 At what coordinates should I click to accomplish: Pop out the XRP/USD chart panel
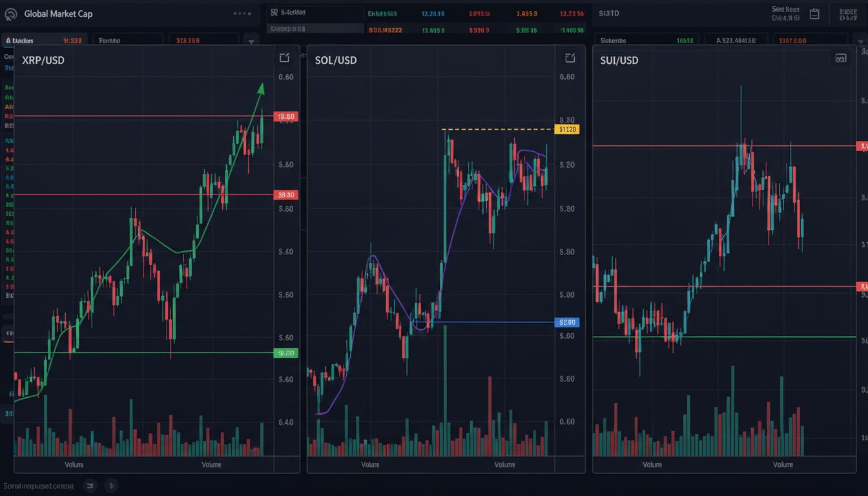(x=284, y=58)
